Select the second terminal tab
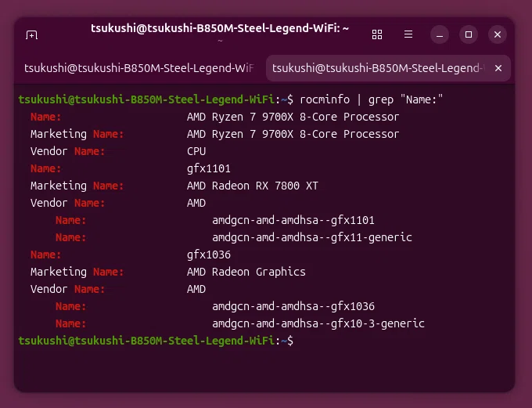 tap(389, 68)
